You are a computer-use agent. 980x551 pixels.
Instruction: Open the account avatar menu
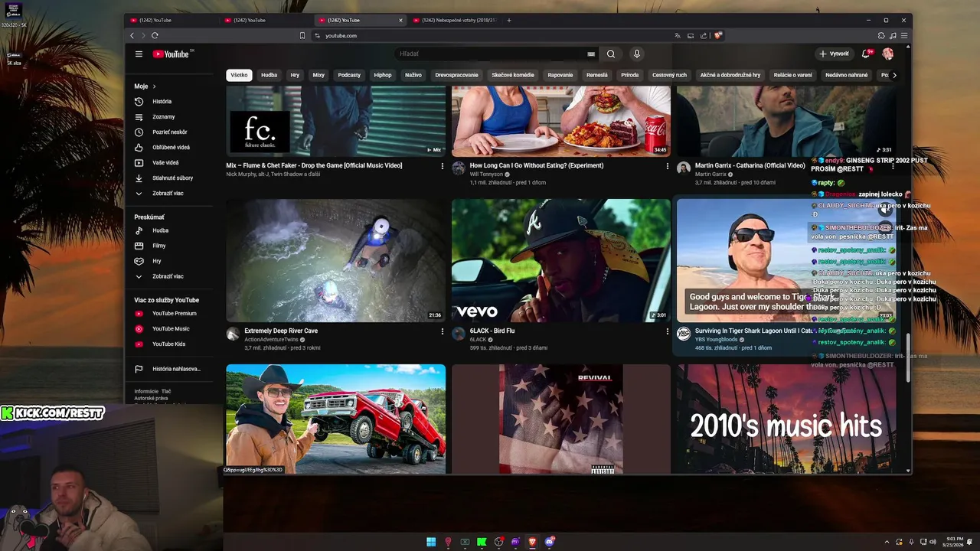(887, 54)
